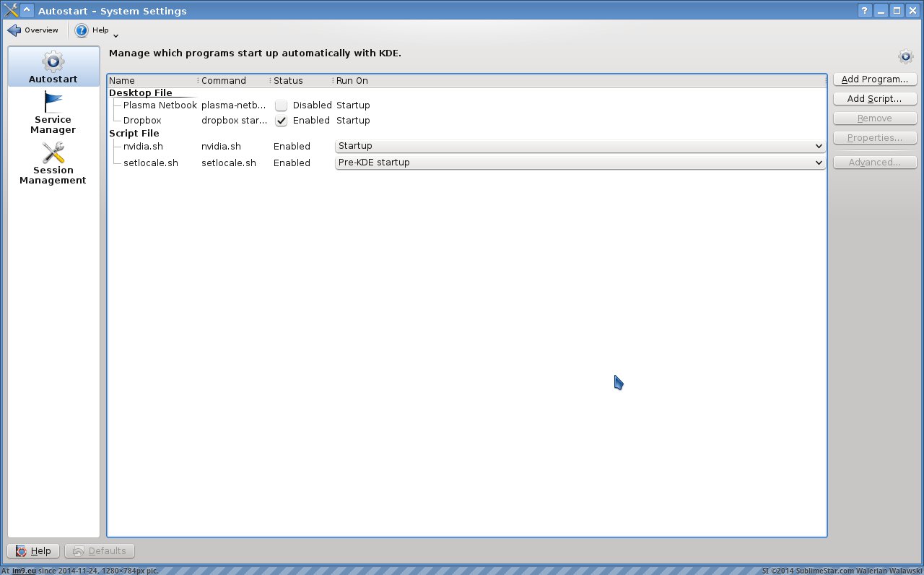Open the nvidia.sh Run On dropdown
Image resolution: width=924 pixels, height=575 pixels.
tap(580, 146)
